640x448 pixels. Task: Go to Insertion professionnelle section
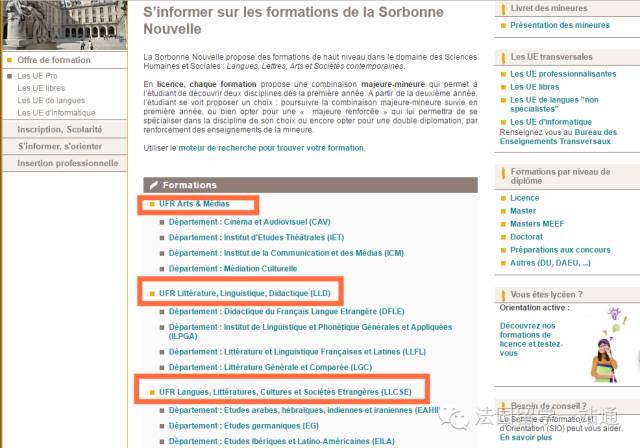67,163
